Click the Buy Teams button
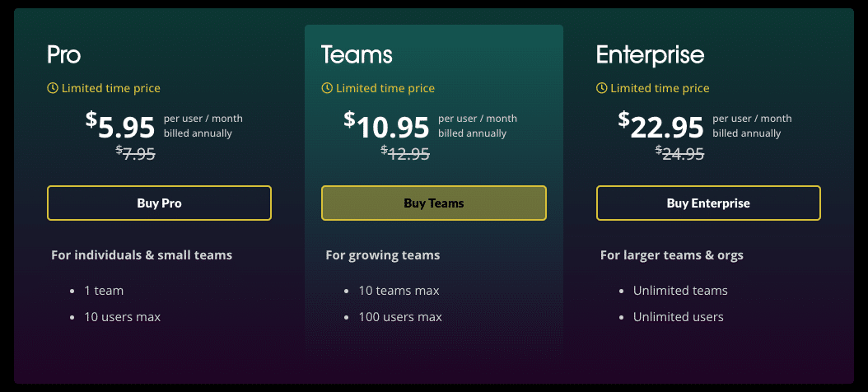The image size is (868, 392). pos(434,203)
